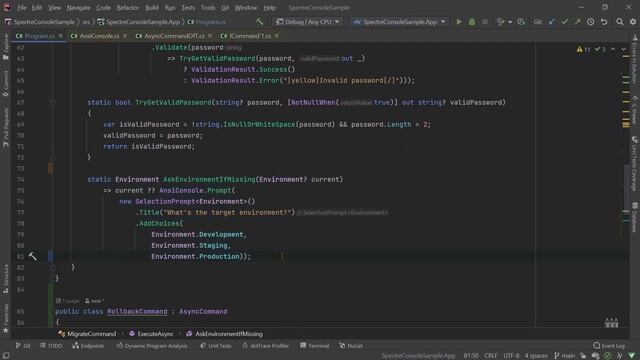Open the Unit Tests tool window
The image size is (640, 360).
tap(216, 346)
